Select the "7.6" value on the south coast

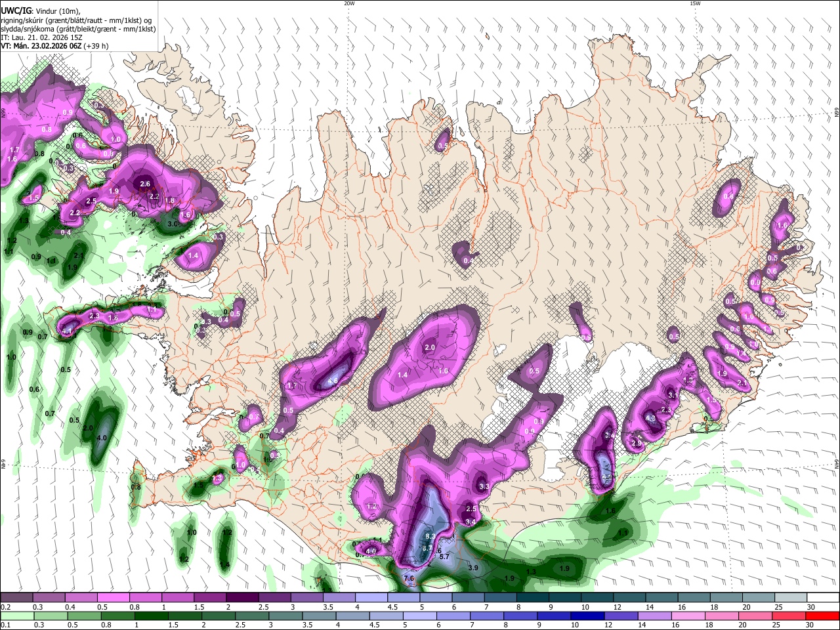(x=409, y=578)
